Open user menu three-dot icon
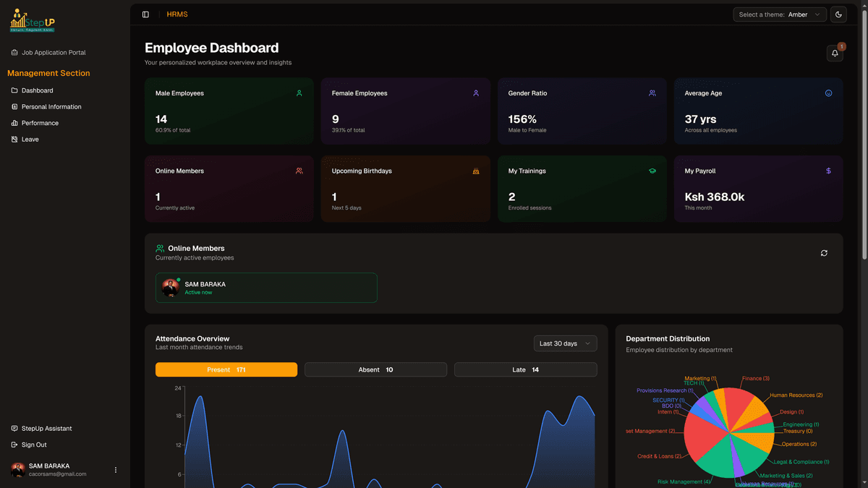The height and width of the screenshot is (488, 868). (116, 470)
